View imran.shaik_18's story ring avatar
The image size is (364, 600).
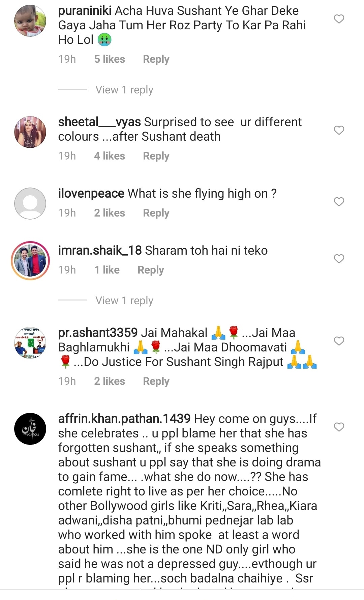[30, 260]
